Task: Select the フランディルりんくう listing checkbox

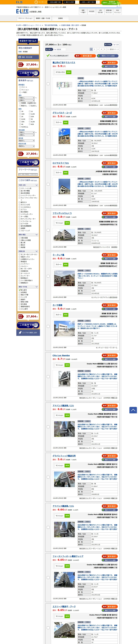Action: (x=48, y=230)
